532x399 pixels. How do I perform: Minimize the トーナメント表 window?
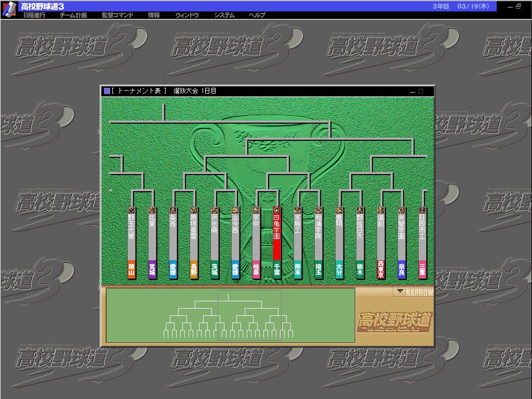tap(412, 91)
